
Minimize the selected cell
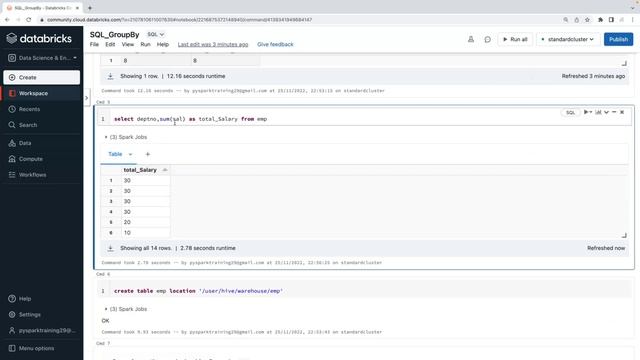(614, 112)
